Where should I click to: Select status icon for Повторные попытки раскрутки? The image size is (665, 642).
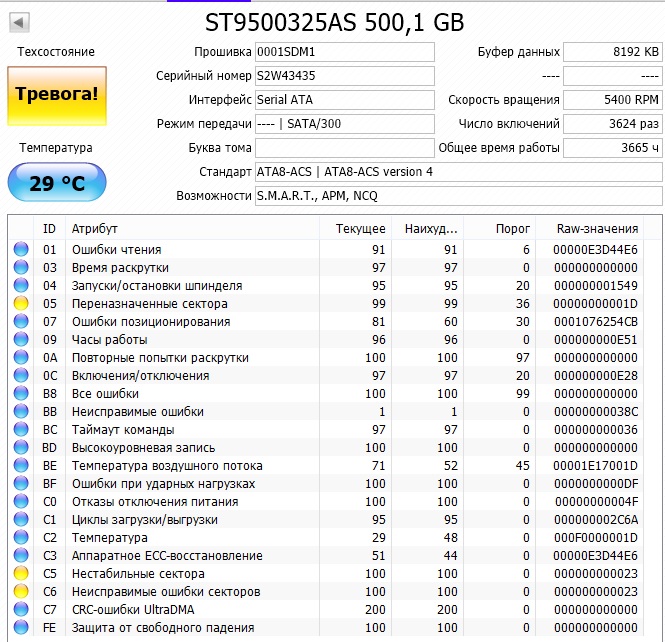(21, 357)
